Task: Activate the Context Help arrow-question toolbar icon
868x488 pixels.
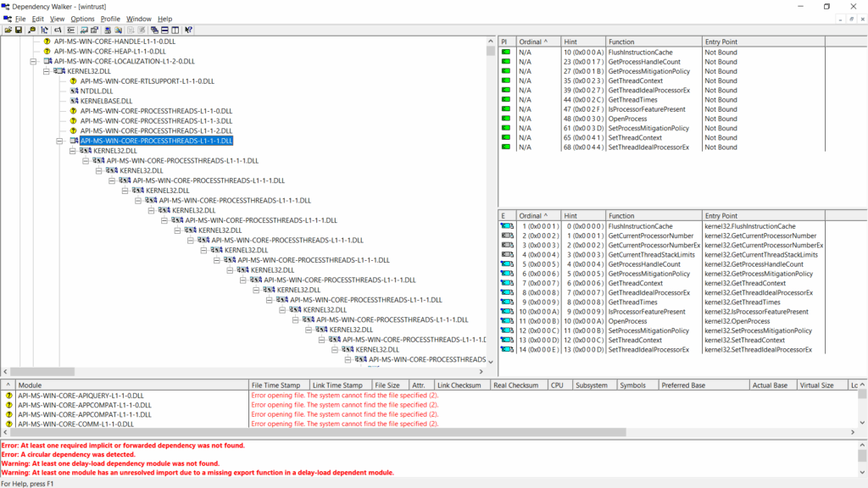Action: click(x=188, y=30)
